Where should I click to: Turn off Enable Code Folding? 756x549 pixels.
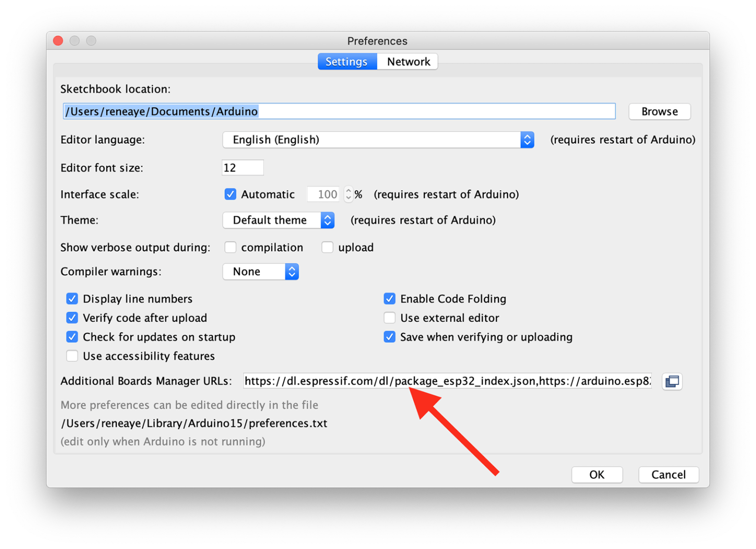[389, 299]
